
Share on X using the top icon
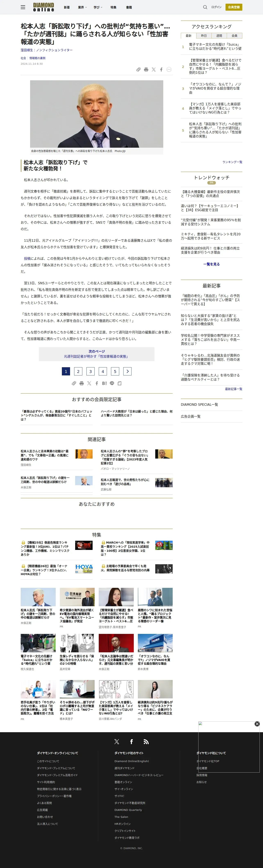154,69
